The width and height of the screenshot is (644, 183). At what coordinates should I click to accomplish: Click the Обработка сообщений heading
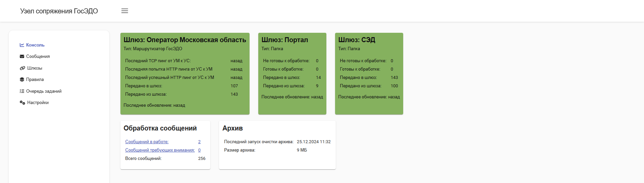160,128
